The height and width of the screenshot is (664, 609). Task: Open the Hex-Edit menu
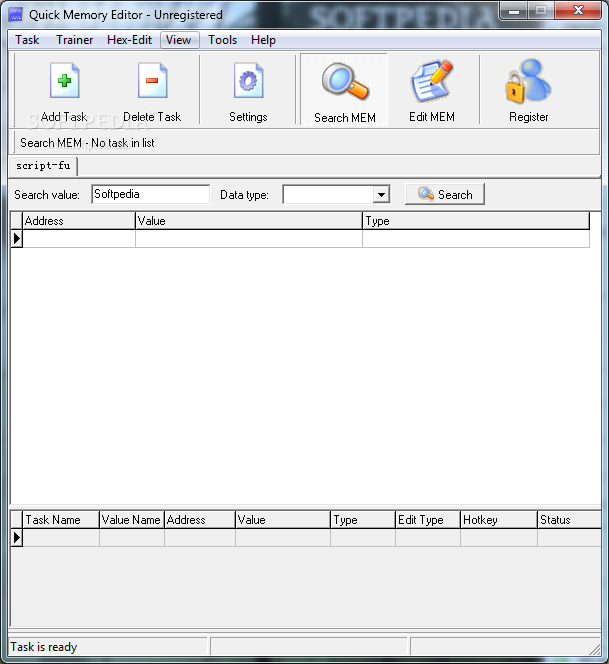tap(129, 40)
